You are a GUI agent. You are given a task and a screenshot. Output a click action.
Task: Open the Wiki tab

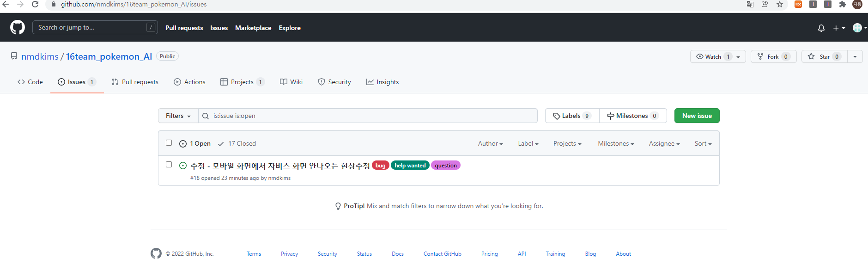tap(291, 82)
